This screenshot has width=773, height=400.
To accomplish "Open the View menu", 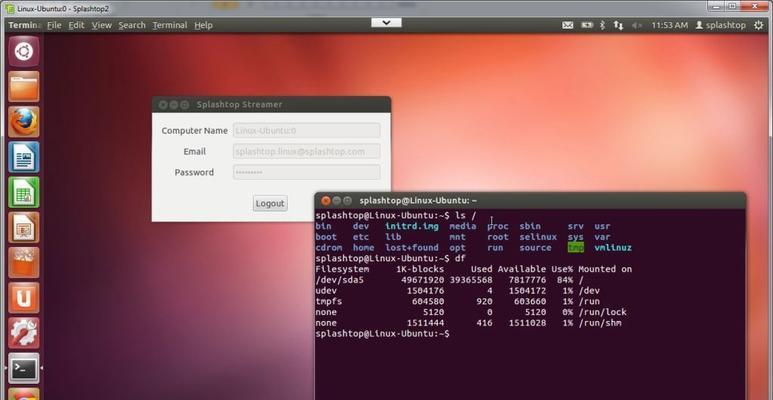I will (x=102, y=25).
